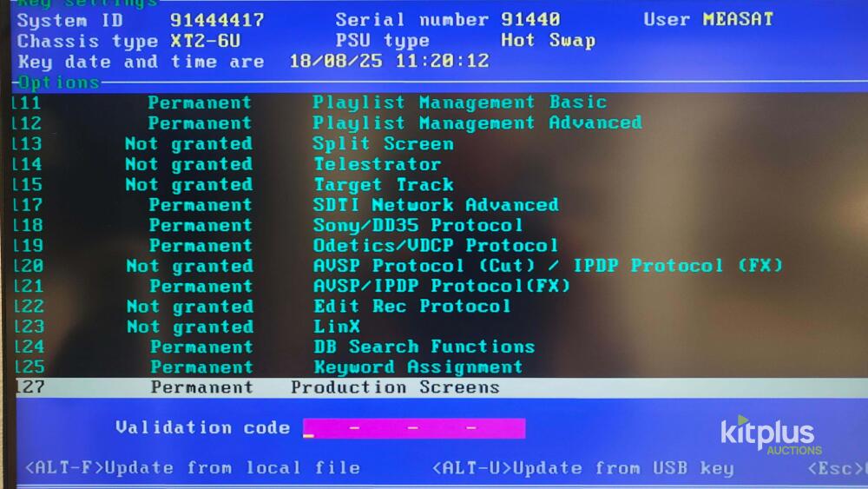The image size is (868, 489).
Task: Click the Serial number value 91440
Action: tap(530, 19)
